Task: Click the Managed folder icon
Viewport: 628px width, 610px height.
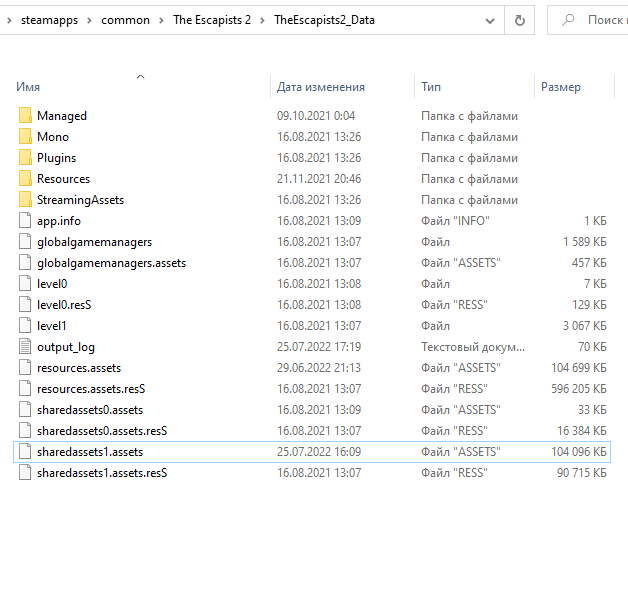Action: pos(25,115)
